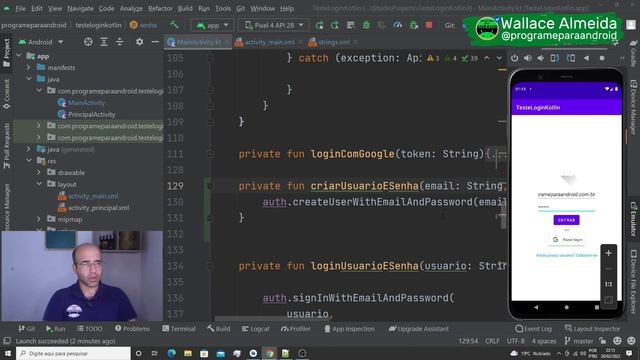
Task: Expand the manifests folder
Action: (x=29, y=67)
